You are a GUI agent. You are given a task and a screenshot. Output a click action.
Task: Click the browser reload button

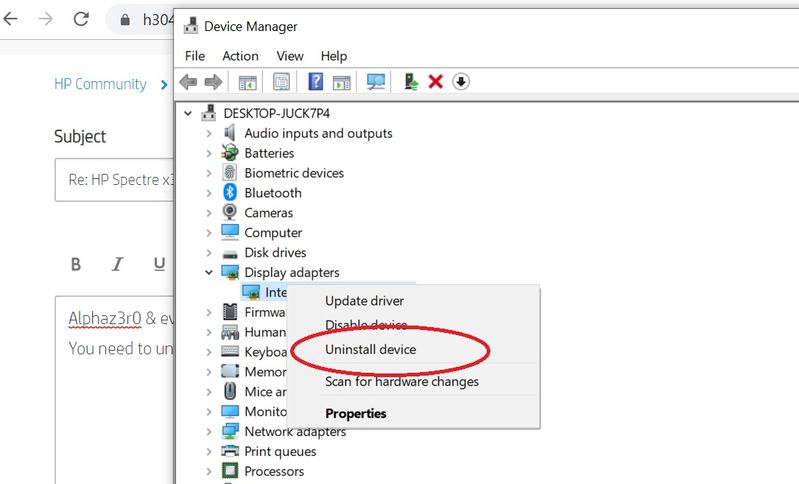point(81,19)
